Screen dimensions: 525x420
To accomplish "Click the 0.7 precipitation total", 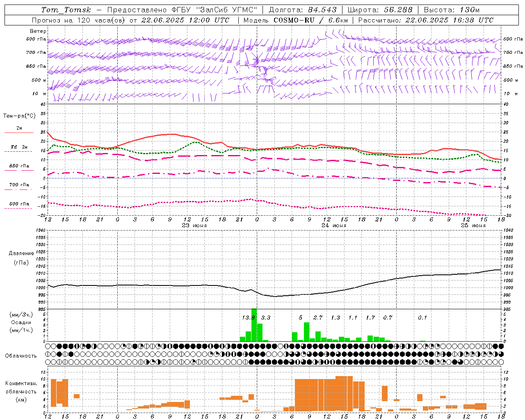I will click(x=388, y=317).
